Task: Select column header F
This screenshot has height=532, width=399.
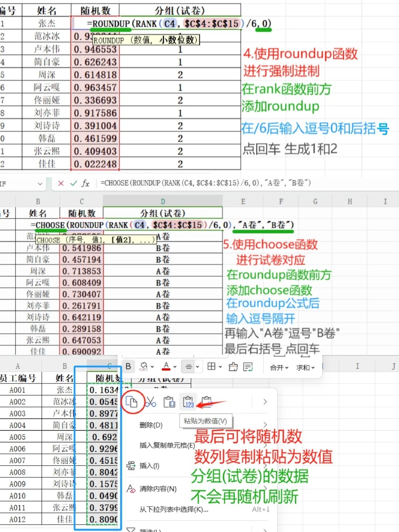Action: [x=281, y=202]
